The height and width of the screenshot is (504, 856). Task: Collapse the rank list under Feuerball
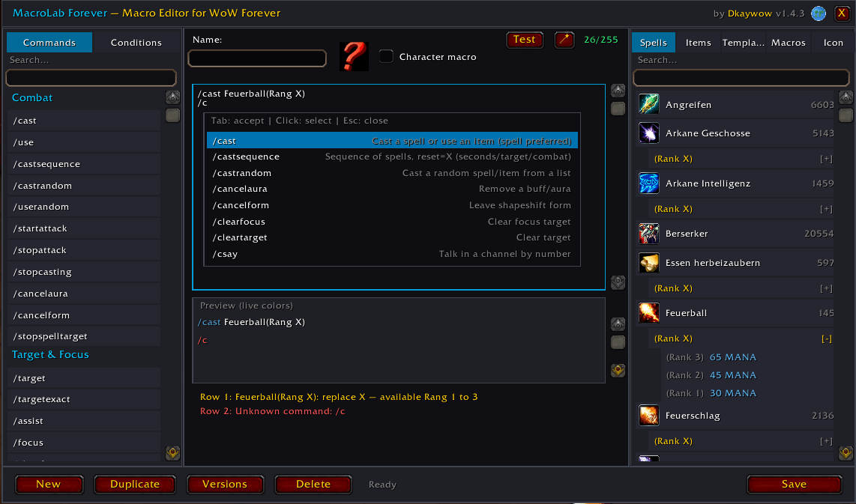pos(826,338)
